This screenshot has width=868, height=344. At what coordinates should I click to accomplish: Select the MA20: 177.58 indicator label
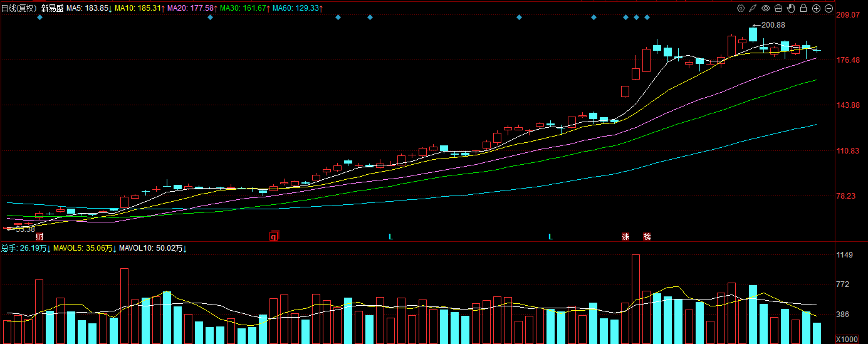(x=193, y=8)
